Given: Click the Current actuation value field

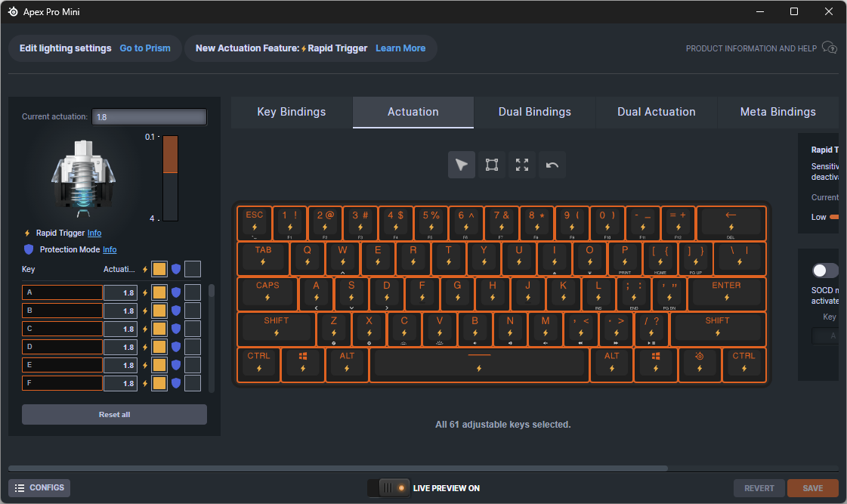Looking at the screenshot, I should [149, 116].
